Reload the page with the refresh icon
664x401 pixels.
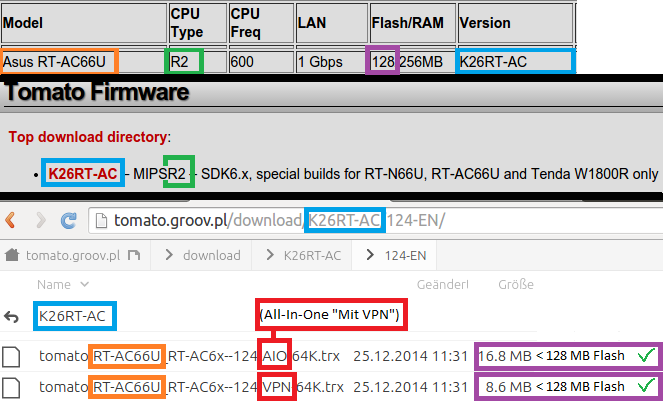[x=68, y=220]
